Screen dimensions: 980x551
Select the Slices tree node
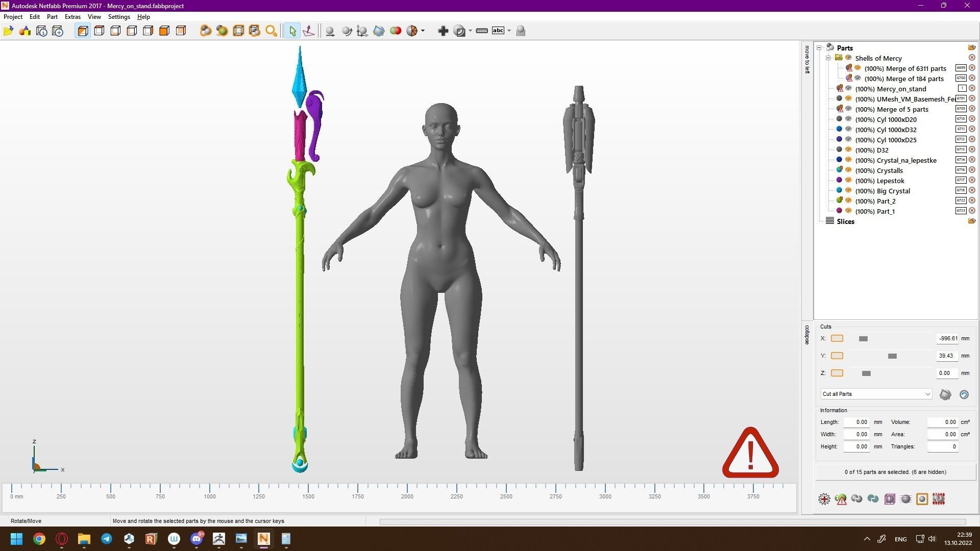pyautogui.click(x=845, y=221)
